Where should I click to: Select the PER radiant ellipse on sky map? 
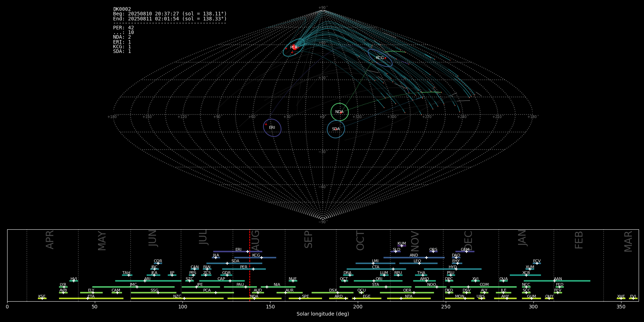[x=293, y=48]
